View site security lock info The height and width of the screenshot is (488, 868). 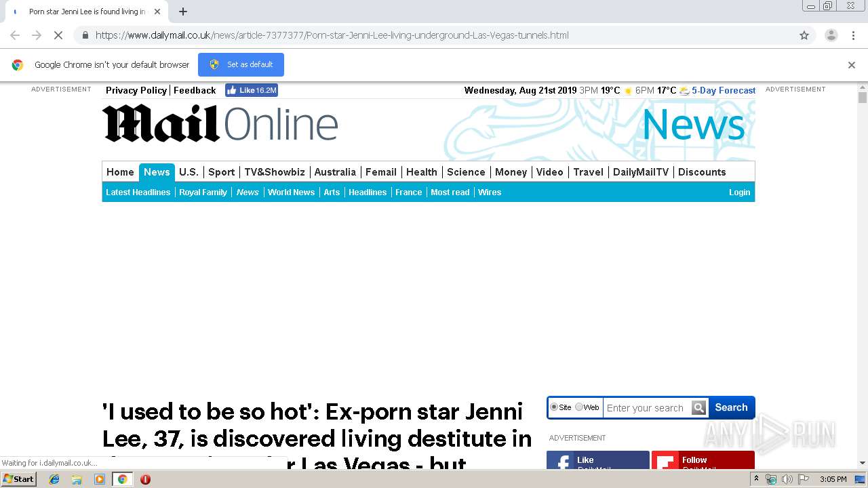(84, 35)
